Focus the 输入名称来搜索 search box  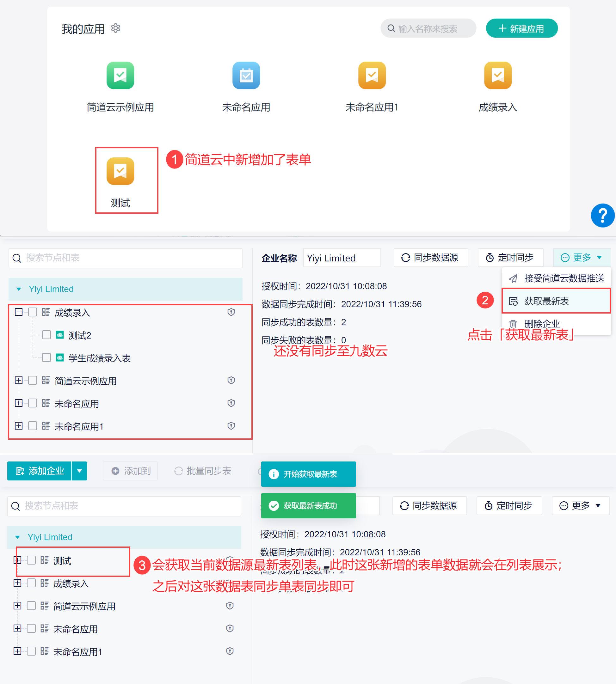[428, 28]
